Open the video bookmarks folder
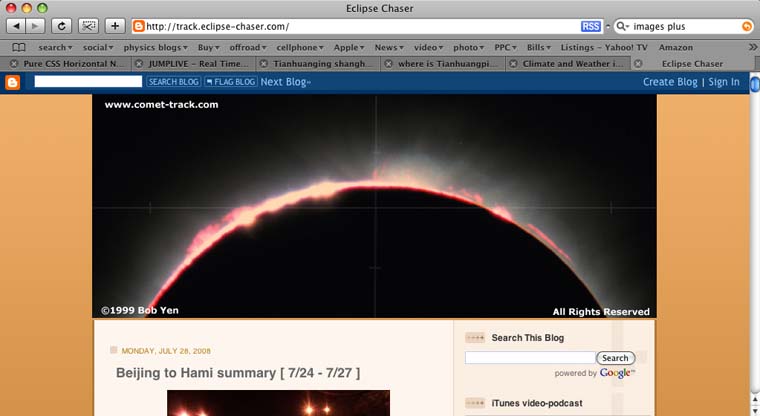 [x=428, y=47]
